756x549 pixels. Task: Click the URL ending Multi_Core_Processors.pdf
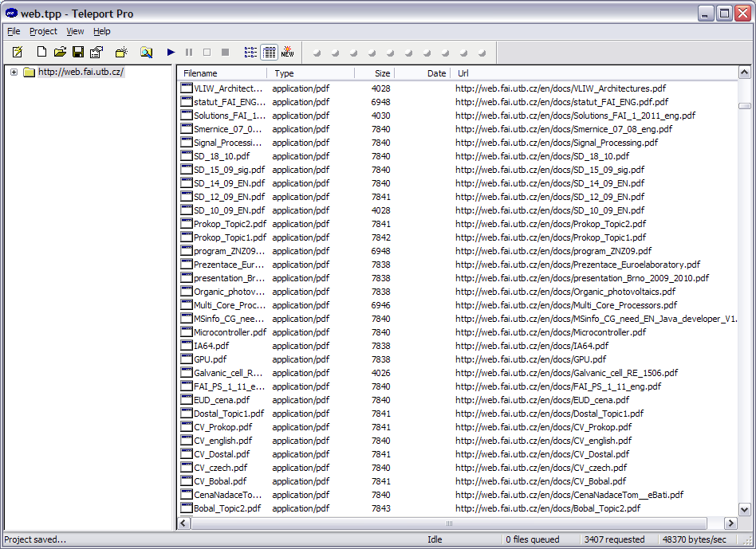(566, 305)
